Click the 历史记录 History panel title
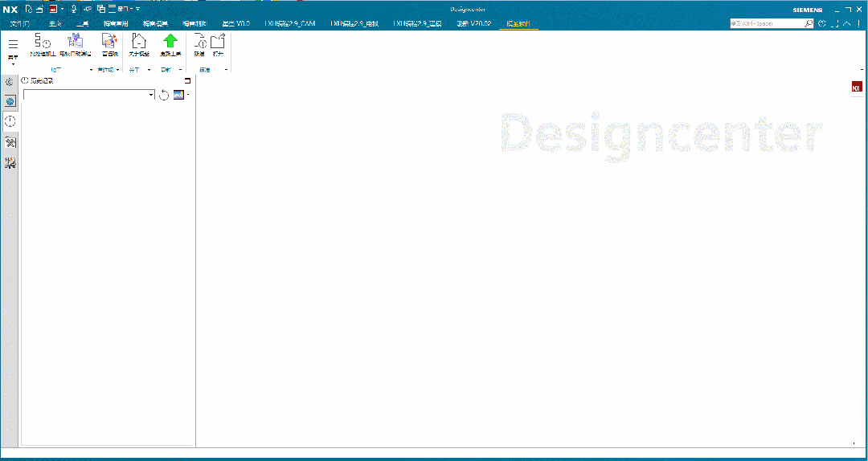The width and height of the screenshot is (868, 461). click(x=42, y=81)
